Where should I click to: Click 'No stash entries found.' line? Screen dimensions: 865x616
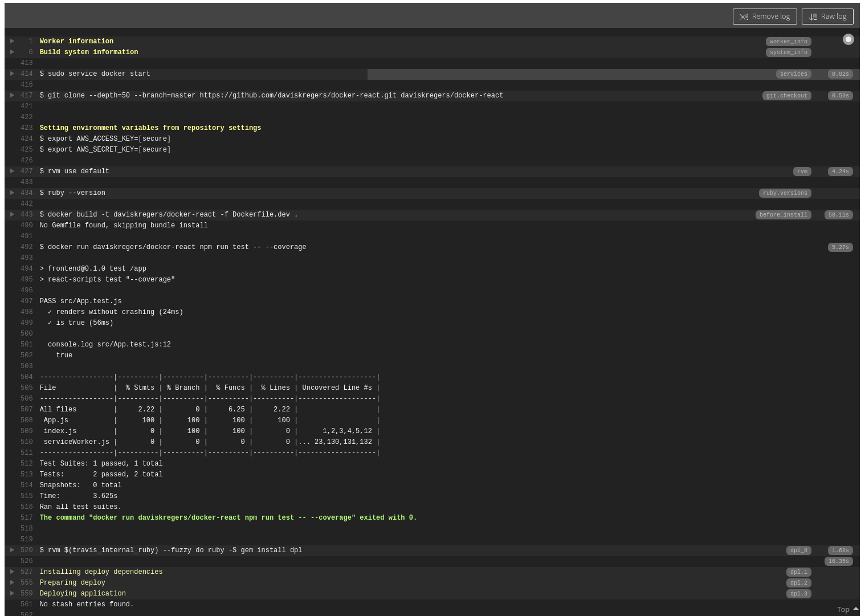coord(87,604)
